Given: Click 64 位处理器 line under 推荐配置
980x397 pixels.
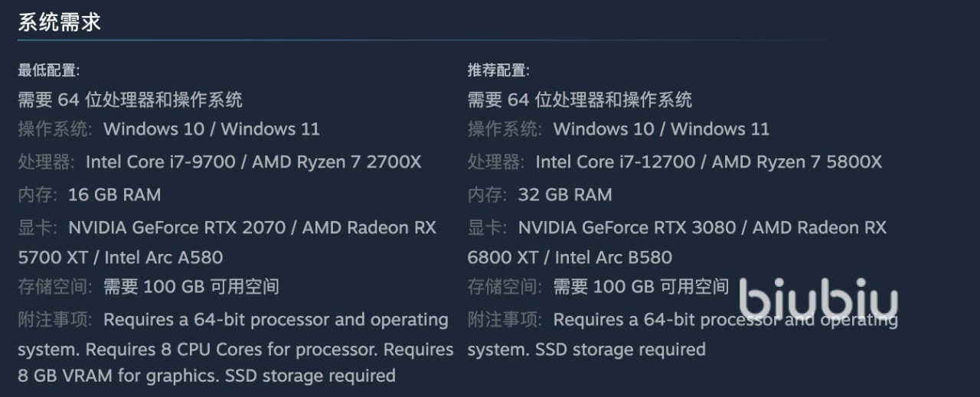Looking at the screenshot, I should tap(580, 99).
